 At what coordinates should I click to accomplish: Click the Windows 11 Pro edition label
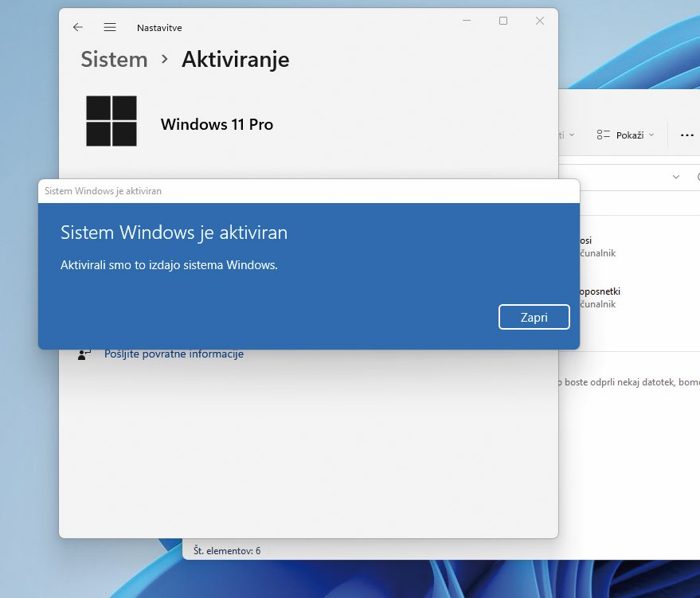(217, 124)
